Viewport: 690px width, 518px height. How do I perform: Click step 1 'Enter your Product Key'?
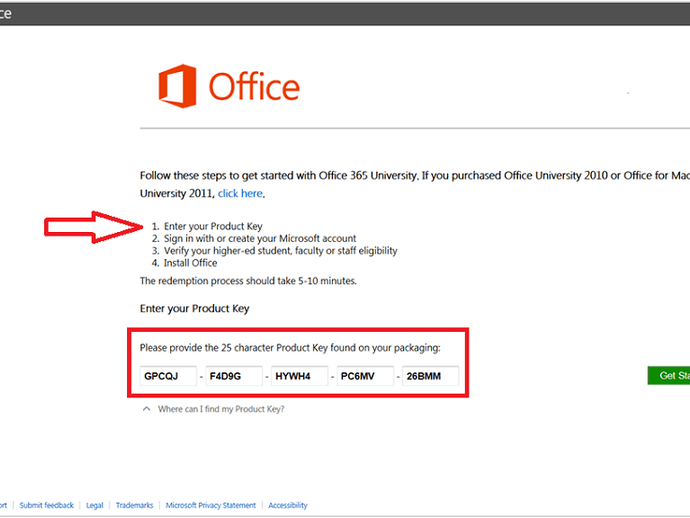click(213, 226)
